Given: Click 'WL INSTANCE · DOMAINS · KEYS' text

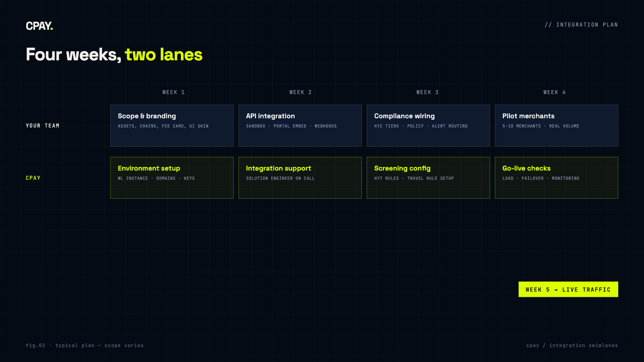Looking at the screenshot, I should tap(156, 179).
